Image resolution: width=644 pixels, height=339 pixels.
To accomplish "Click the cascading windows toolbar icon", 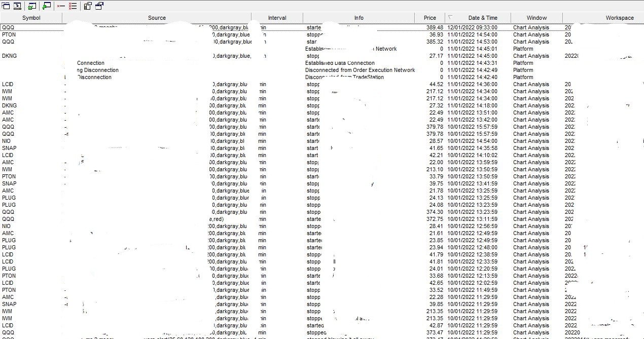I will (x=6, y=6).
